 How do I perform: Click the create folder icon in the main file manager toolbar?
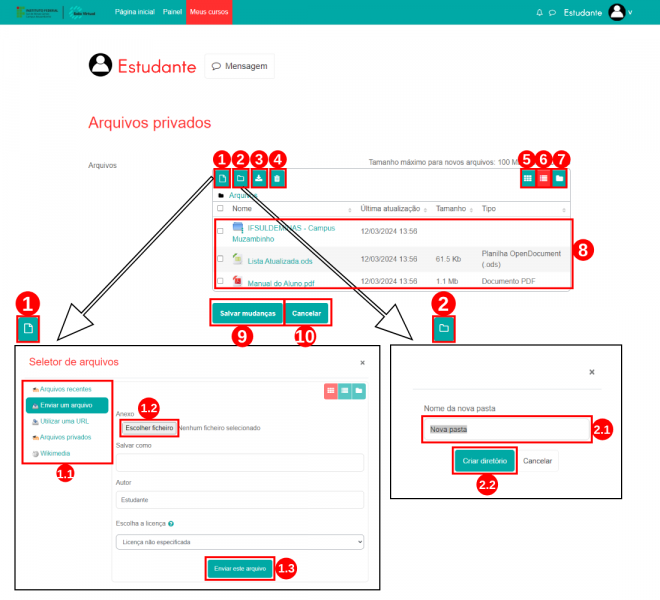point(240,179)
